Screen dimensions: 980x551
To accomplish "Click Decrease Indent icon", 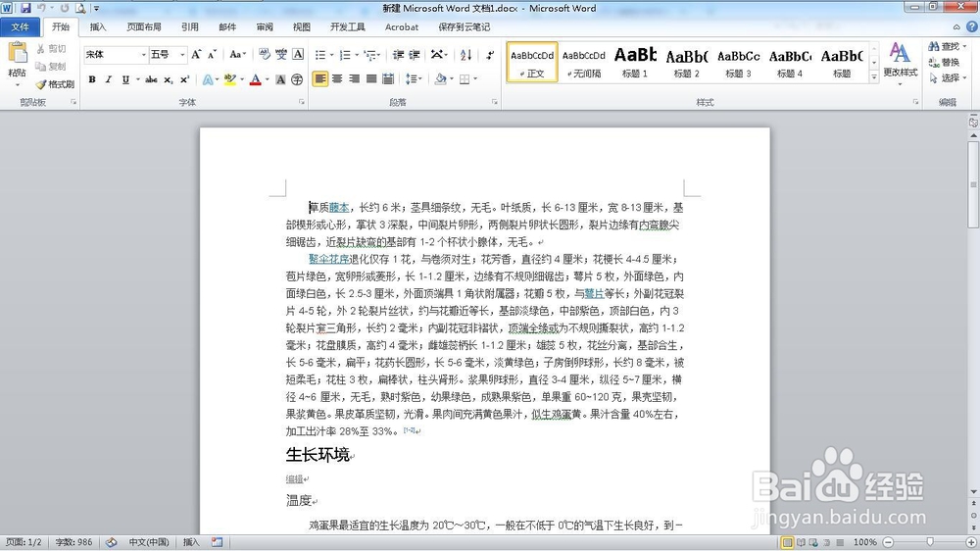I will 398,55.
